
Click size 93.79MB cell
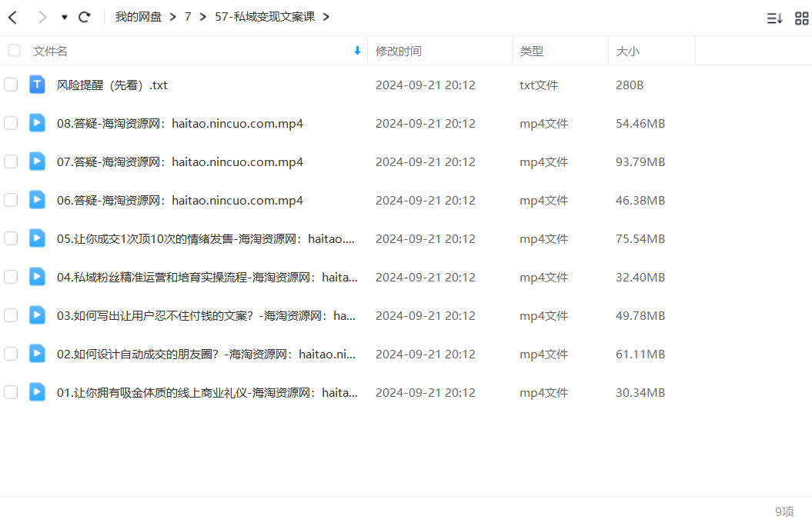(640, 162)
